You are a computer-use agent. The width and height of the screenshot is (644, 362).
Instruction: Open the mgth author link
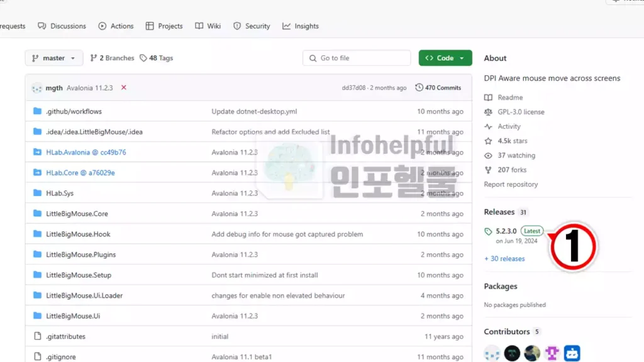54,88
